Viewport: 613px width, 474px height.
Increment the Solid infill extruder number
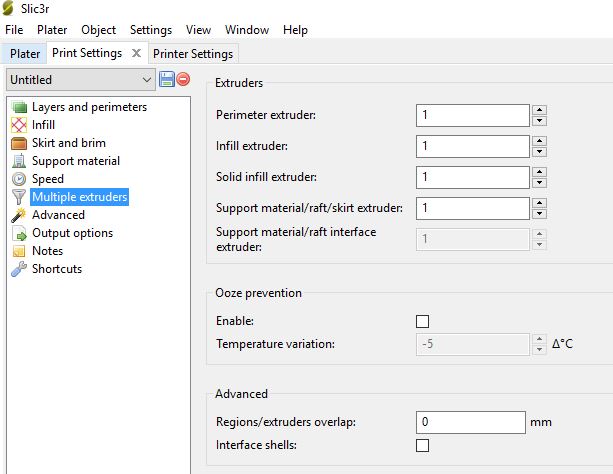pos(539,172)
